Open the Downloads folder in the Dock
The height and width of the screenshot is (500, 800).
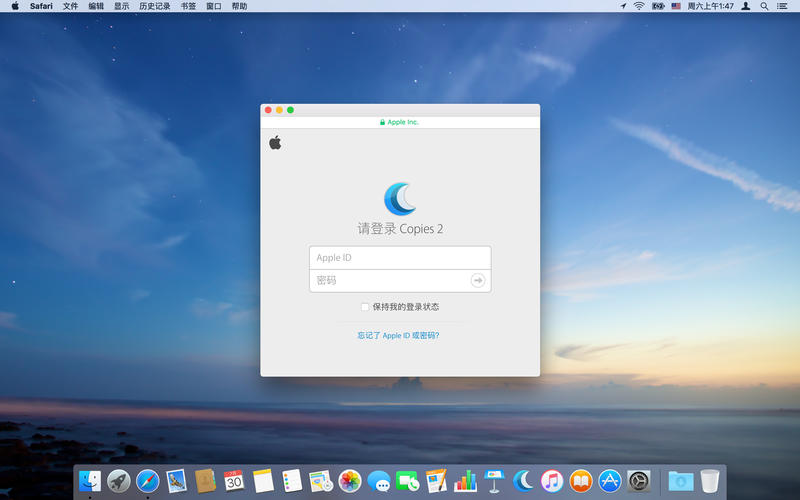click(x=681, y=481)
